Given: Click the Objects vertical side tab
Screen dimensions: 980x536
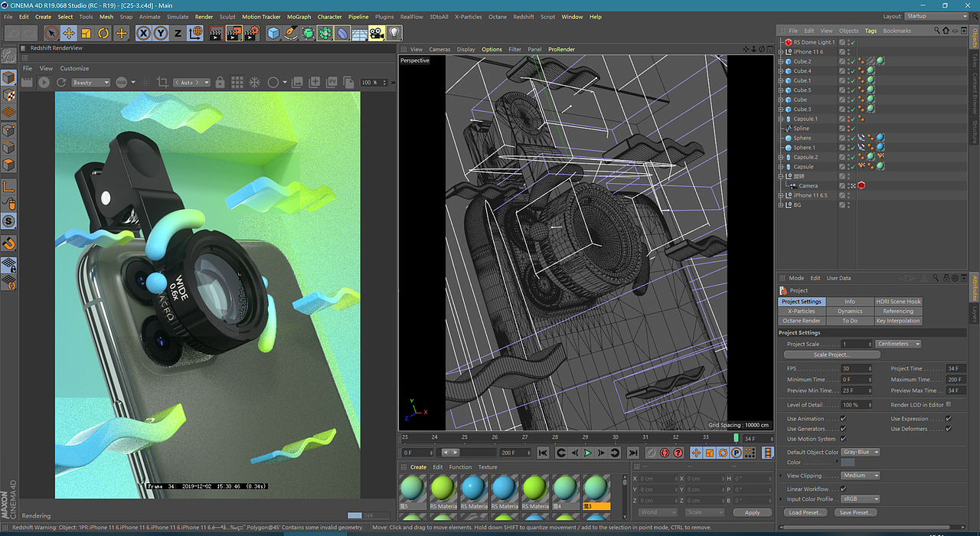Looking at the screenshot, I should pyautogui.click(x=974, y=36).
